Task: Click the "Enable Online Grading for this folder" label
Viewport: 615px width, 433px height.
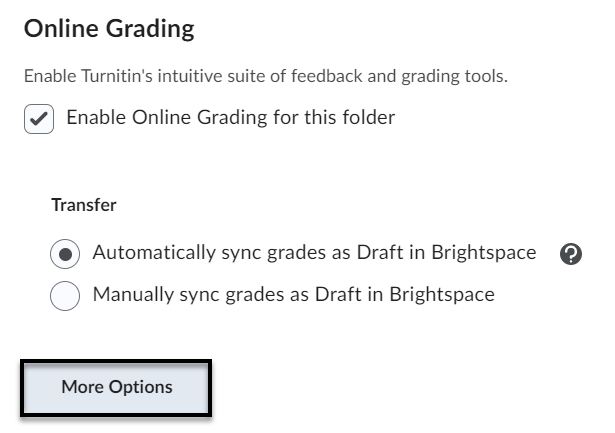Action: tap(230, 118)
